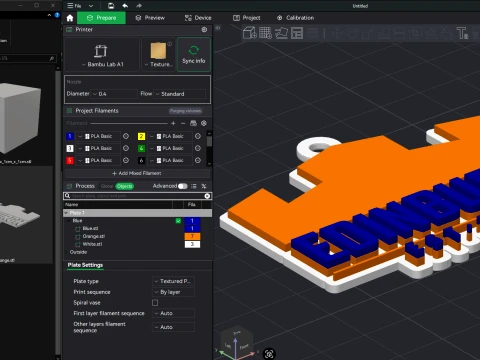Click the save project icon
This screenshot has width=480, height=360.
click(x=111, y=6)
